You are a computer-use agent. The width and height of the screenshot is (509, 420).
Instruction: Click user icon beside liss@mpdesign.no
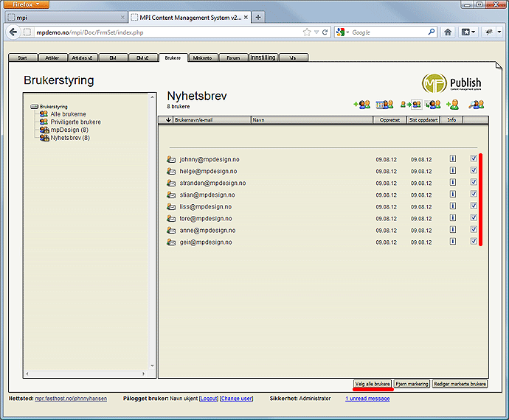[171, 206]
